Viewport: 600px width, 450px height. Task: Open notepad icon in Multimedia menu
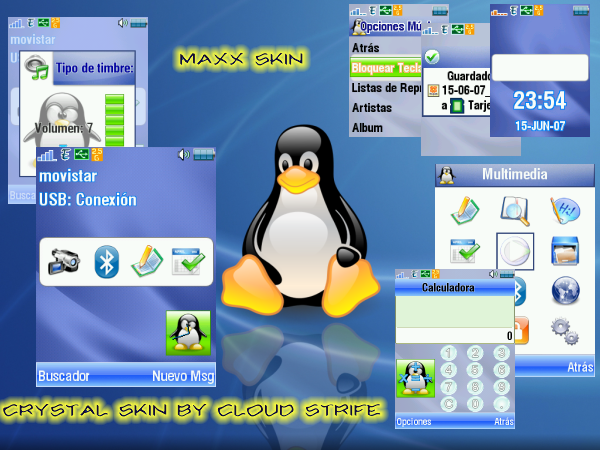tap(465, 210)
